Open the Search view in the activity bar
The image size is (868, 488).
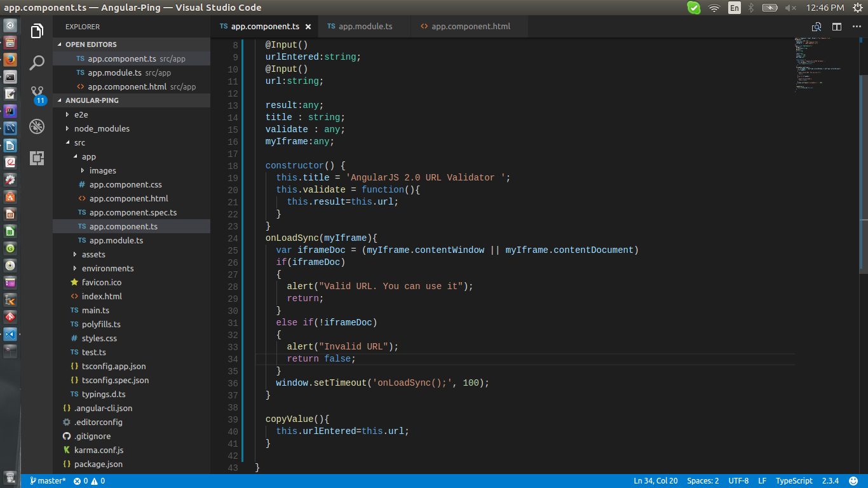(36, 62)
